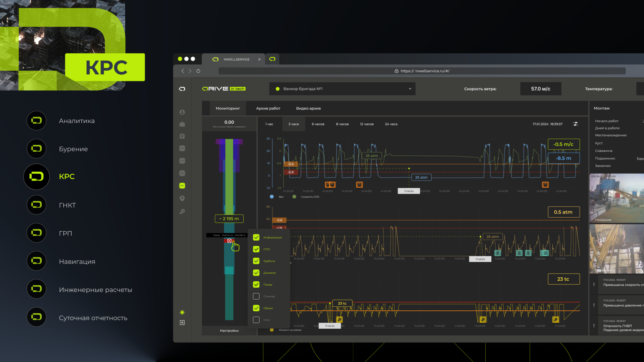The height and width of the screenshot is (362, 644).
Task: Uncheck the Объем checkbox
Action: pos(256,308)
